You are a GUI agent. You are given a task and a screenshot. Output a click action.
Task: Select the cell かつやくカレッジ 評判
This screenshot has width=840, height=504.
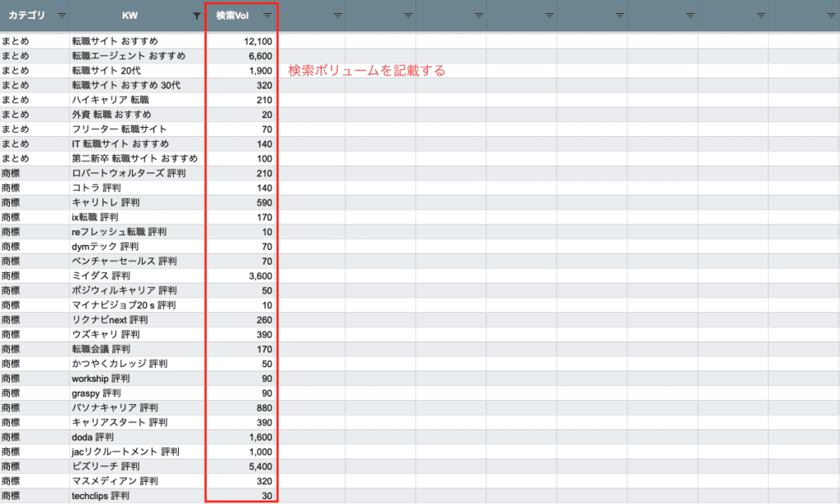(137, 364)
